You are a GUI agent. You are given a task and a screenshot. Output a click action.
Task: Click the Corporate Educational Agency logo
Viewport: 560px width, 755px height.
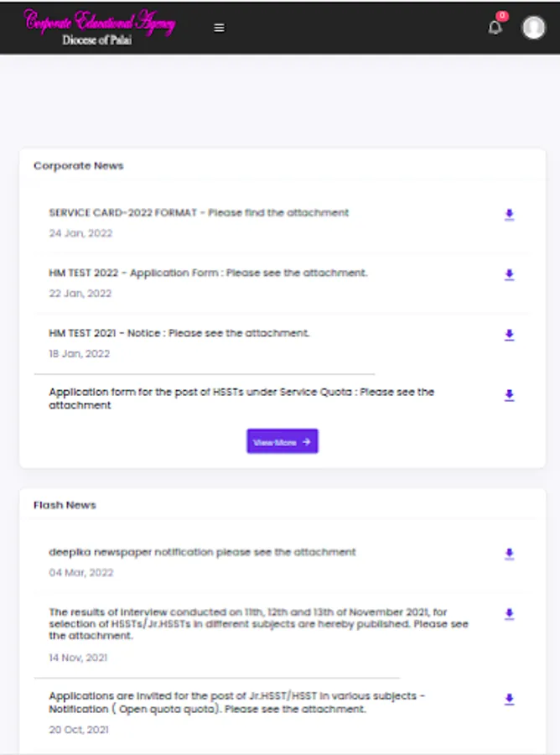click(x=101, y=28)
